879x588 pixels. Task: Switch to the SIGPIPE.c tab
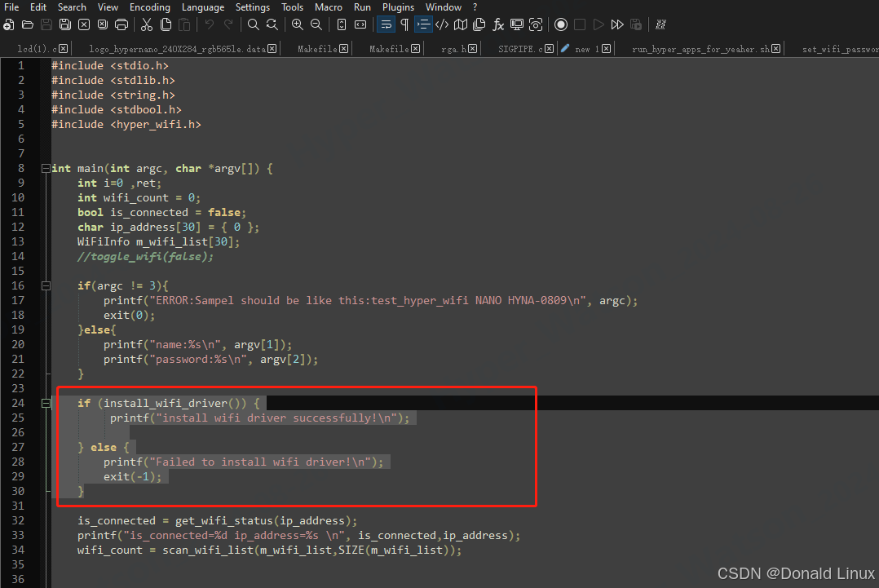point(520,49)
